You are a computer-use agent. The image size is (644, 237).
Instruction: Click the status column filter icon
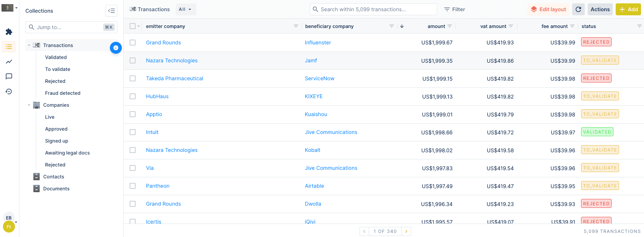pos(639,26)
